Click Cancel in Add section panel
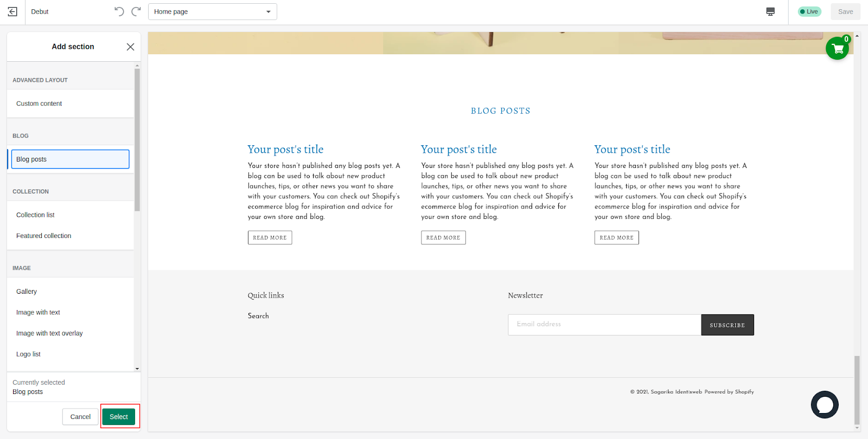 point(80,417)
